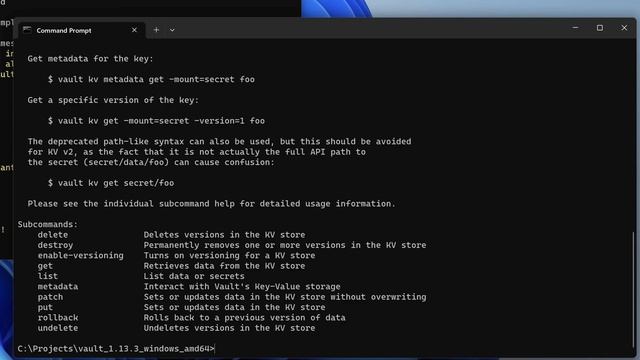The image size is (640, 360).
Task: Click 'the secret (secret/data/foo) can cause confusion' line
Action: (x=151, y=162)
